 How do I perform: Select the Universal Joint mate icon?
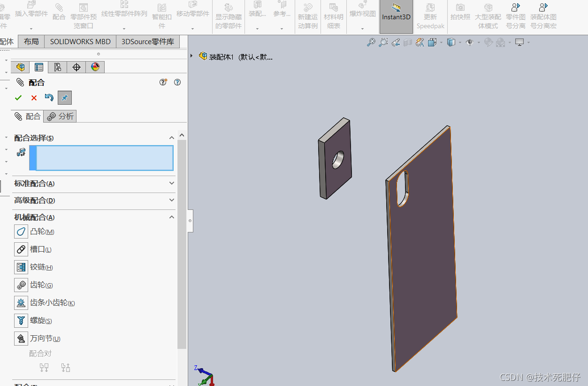pyautogui.click(x=21, y=339)
